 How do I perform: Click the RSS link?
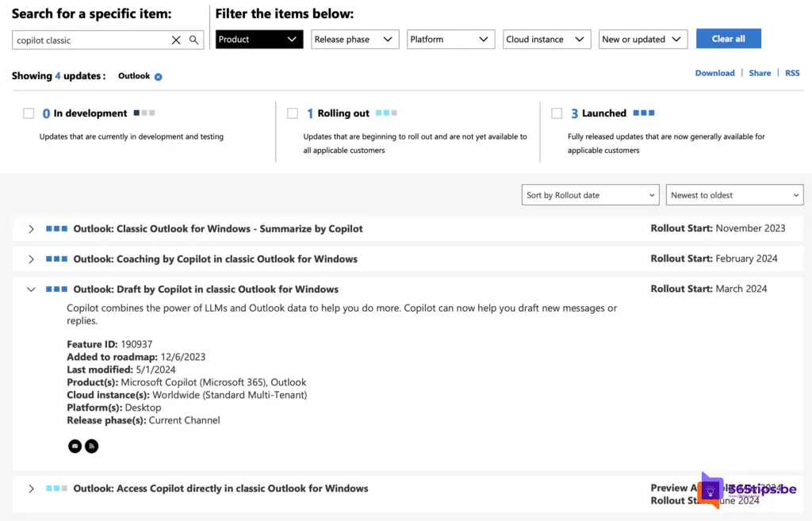click(792, 73)
